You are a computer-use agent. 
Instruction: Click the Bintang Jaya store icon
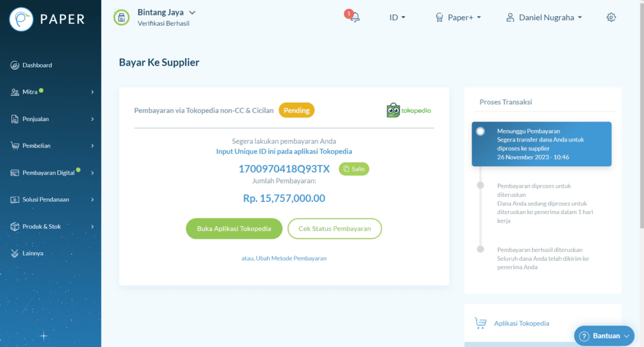pyautogui.click(x=121, y=18)
